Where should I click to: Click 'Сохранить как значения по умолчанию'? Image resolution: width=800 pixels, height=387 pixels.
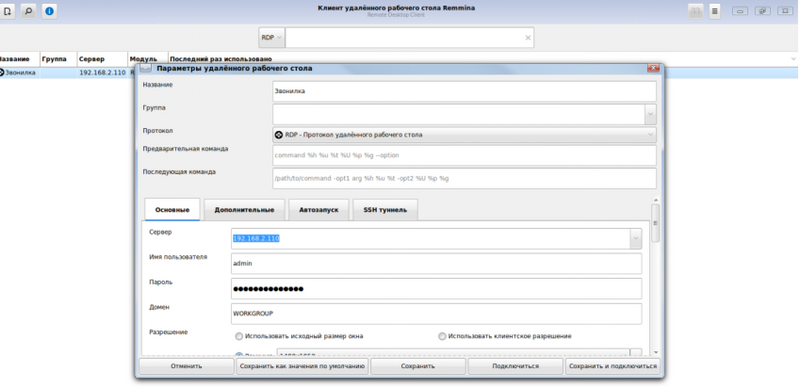tap(302, 366)
